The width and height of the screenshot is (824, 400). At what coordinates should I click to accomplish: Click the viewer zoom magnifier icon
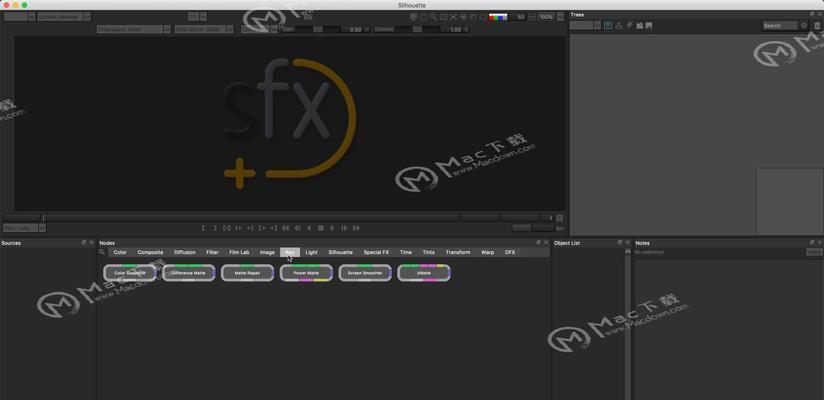[x=433, y=17]
